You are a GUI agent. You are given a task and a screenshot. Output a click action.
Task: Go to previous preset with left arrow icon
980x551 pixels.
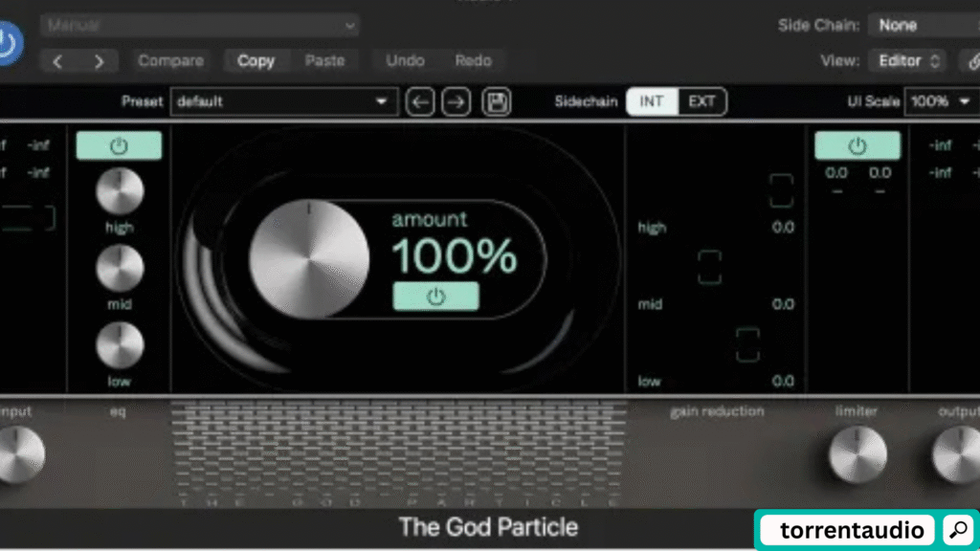(x=420, y=101)
